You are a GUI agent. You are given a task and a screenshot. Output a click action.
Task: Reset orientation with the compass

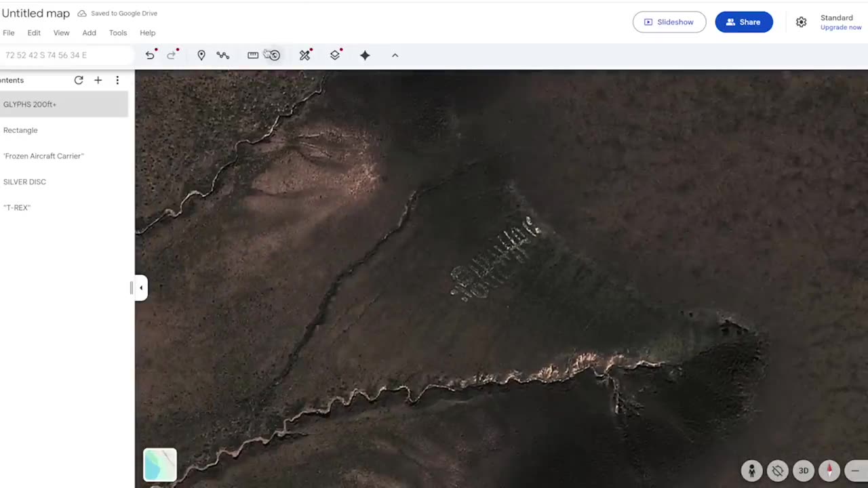(829, 470)
